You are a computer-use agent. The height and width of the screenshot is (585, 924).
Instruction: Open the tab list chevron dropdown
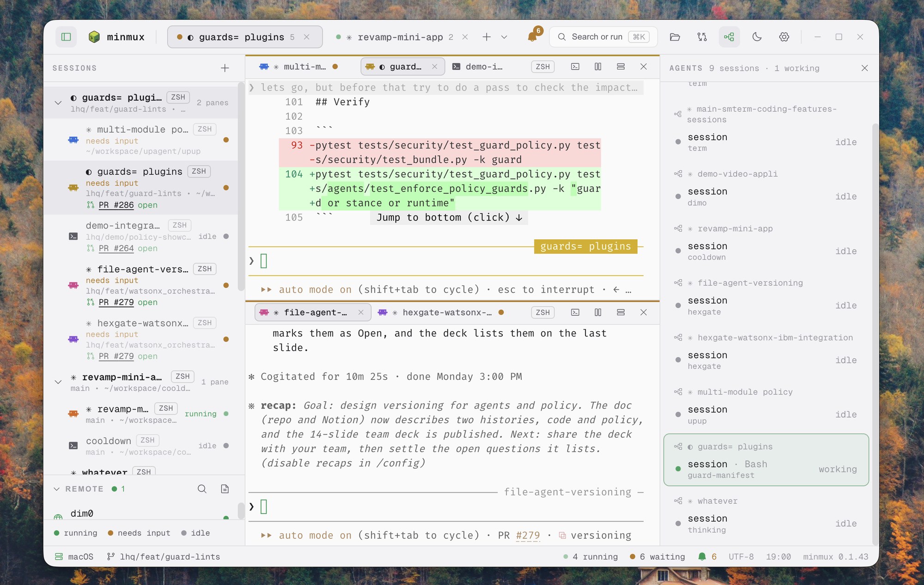click(x=504, y=37)
